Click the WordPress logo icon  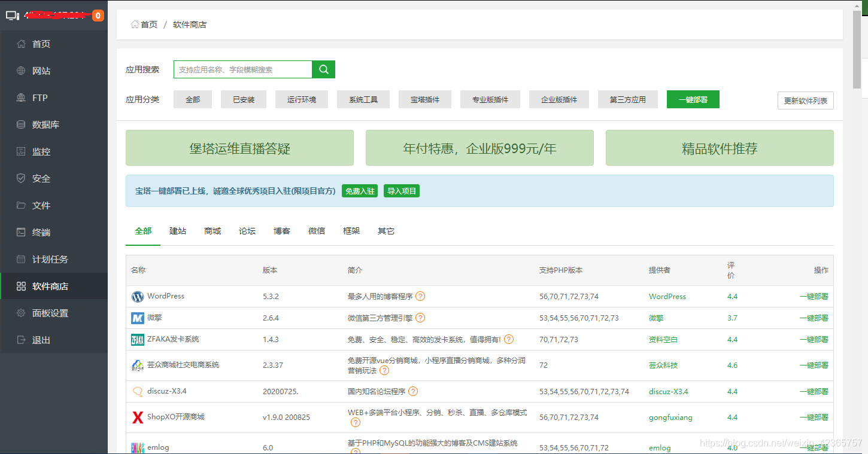tap(138, 297)
